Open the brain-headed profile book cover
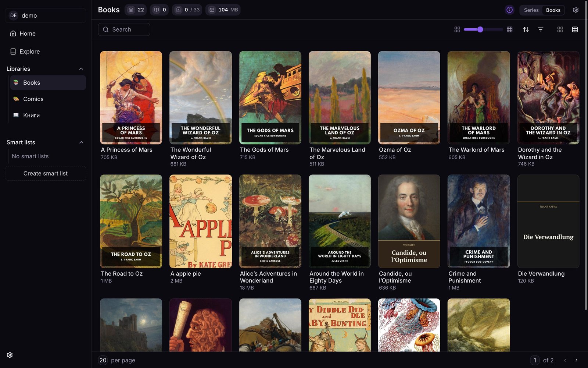Screen dimensions: 588x368 click(201, 325)
